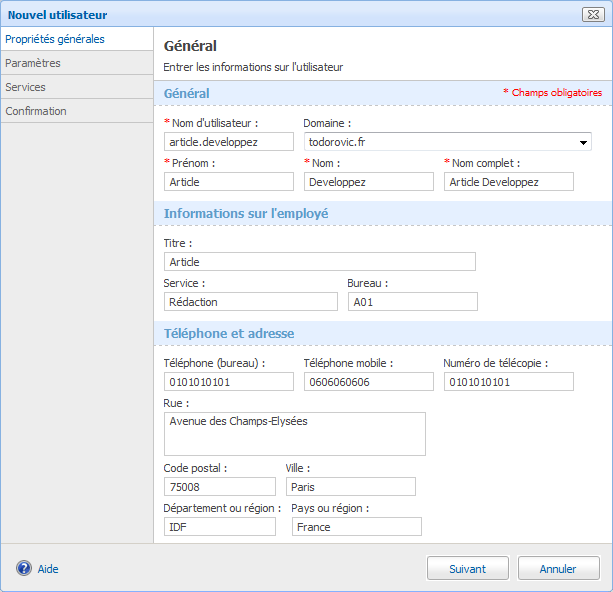This screenshot has height=592, width=613.
Task: Go to the Confirmation step
Action: (x=36, y=111)
